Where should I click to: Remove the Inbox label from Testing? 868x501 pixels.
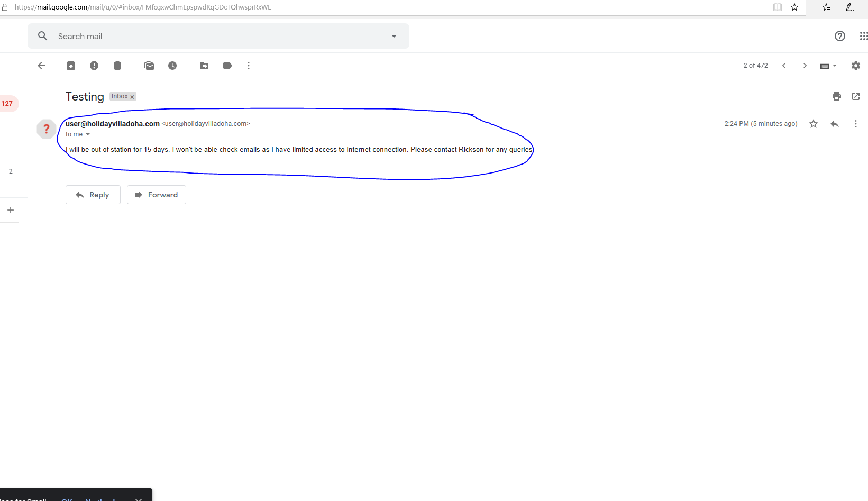[132, 97]
